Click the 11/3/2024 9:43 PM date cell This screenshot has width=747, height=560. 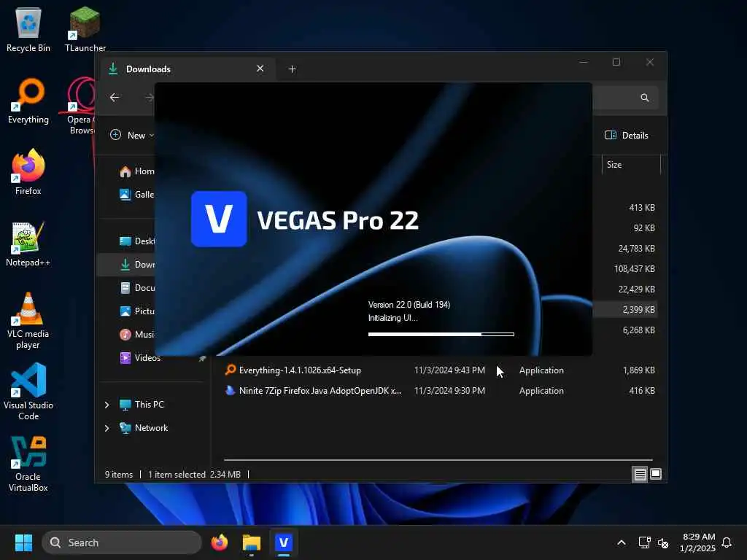tap(449, 370)
